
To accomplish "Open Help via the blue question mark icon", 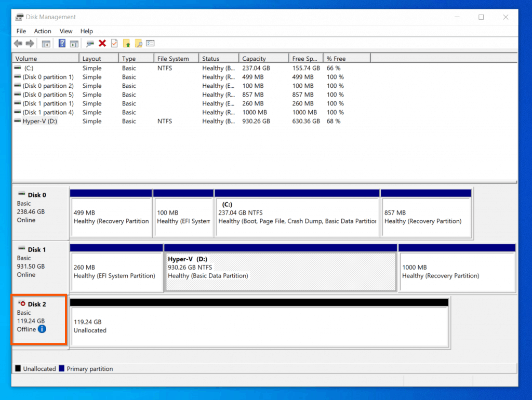I will click(62, 44).
